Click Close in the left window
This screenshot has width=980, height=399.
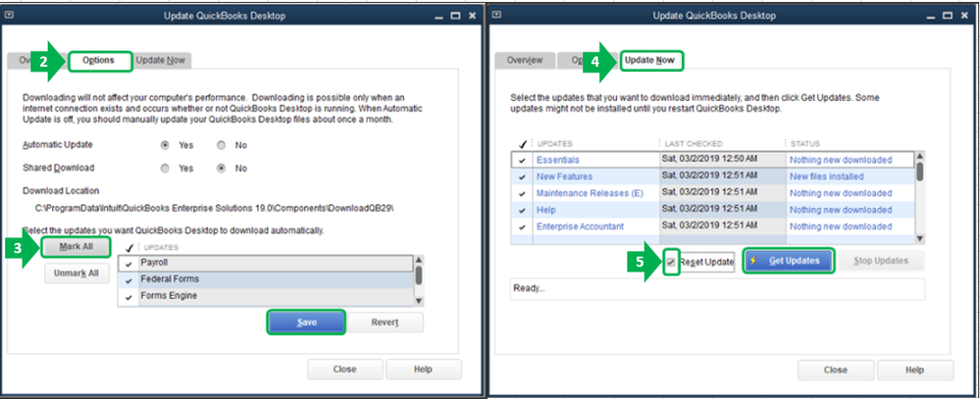344,369
